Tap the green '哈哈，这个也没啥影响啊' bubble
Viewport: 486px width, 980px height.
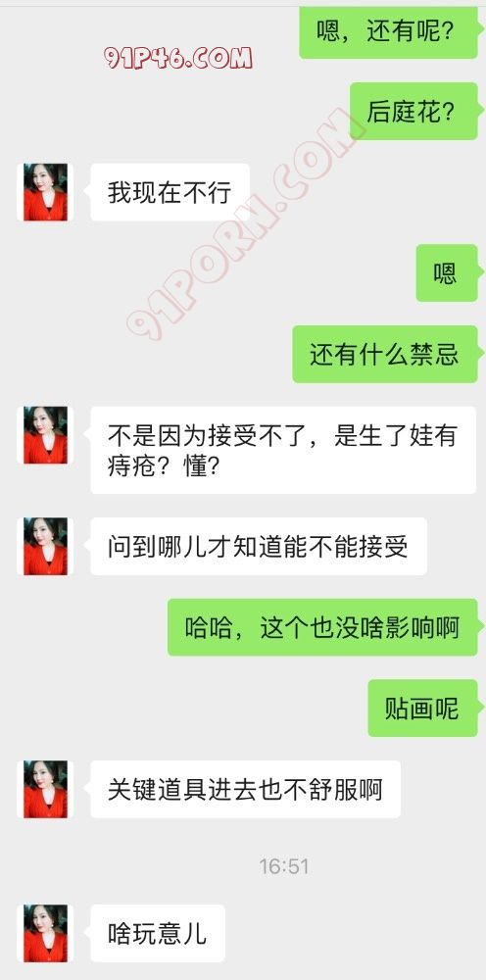(x=323, y=627)
